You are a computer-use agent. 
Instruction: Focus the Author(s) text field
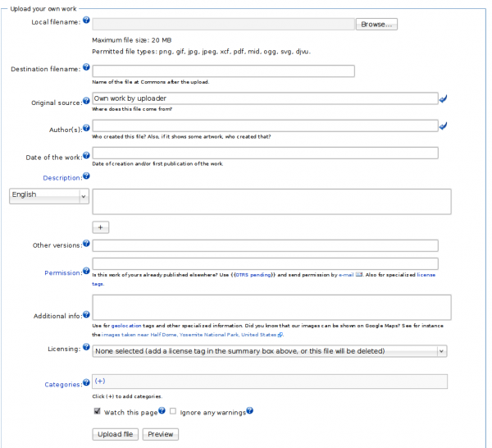point(265,126)
